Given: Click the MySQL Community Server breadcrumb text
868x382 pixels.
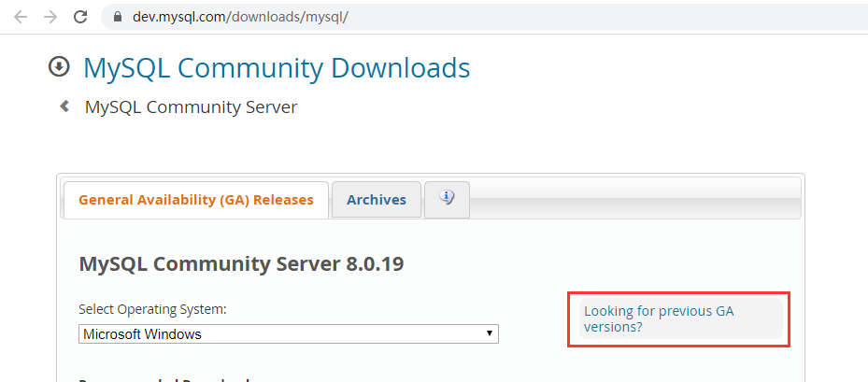Looking at the screenshot, I should (191, 106).
